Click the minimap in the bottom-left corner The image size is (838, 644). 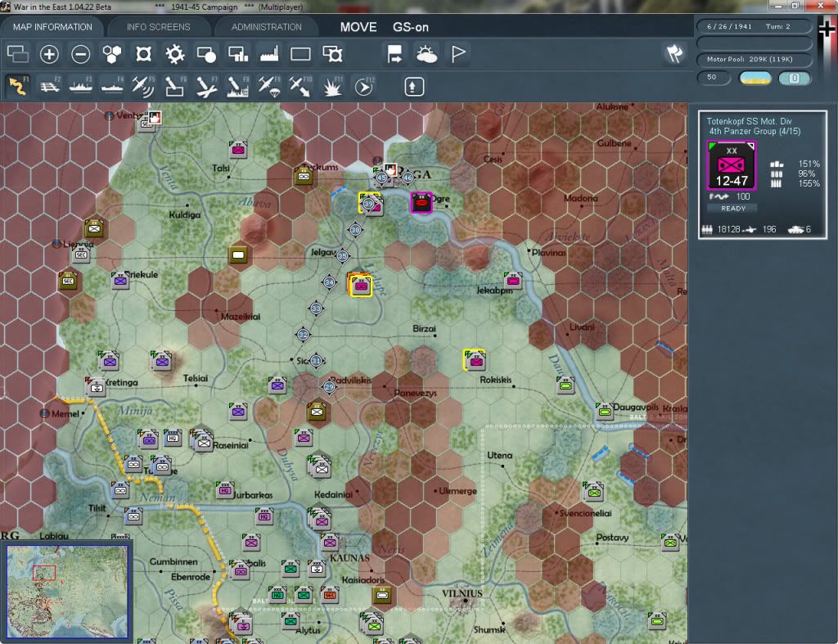click(x=67, y=592)
